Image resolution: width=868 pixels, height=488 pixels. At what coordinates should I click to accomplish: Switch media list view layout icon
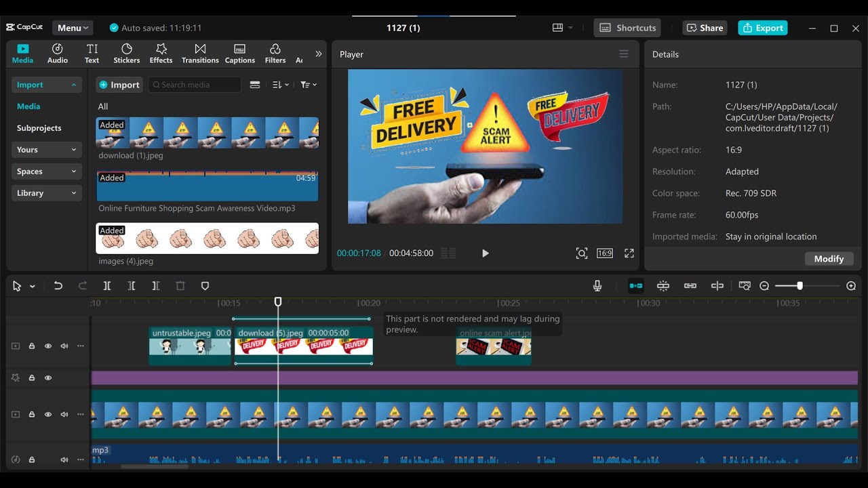pos(255,85)
